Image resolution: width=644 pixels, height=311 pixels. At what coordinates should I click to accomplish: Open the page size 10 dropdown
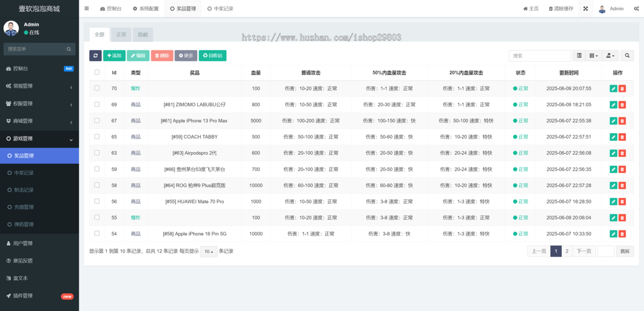209,251
